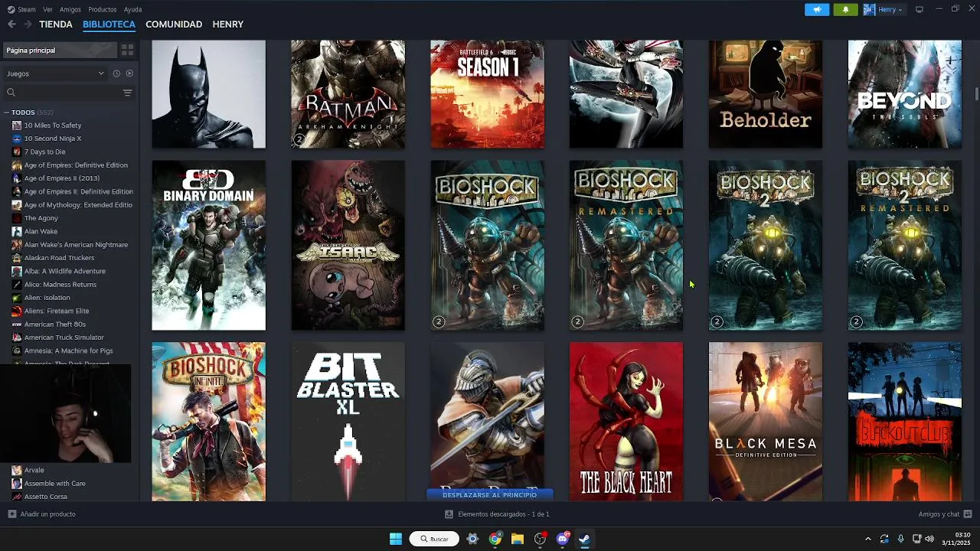Open Binary Domain game cover
The image size is (980, 551).
(208, 245)
